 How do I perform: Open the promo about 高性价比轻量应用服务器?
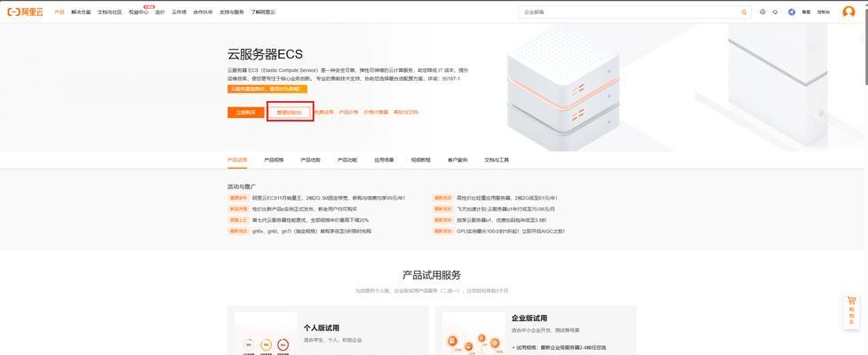coord(507,198)
